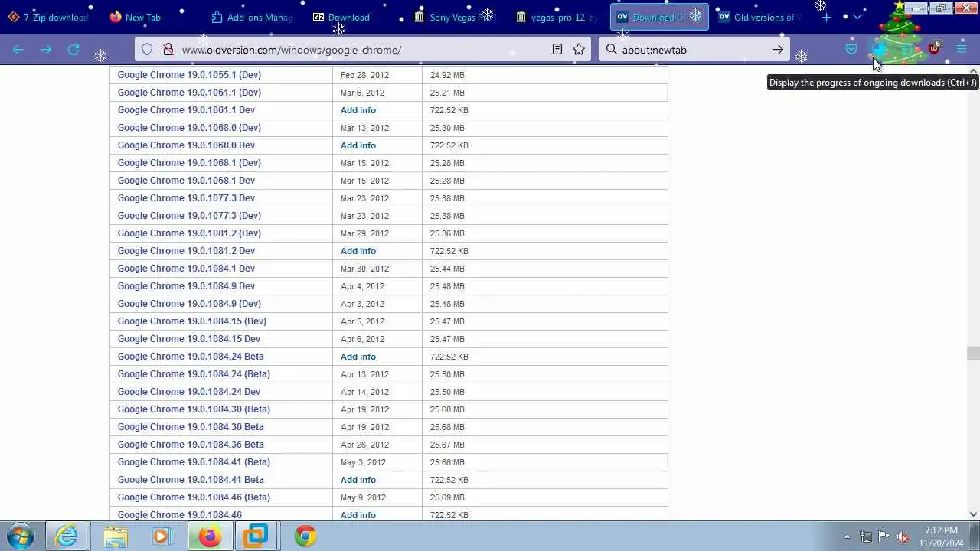Add info for Chrome 19.0.1084.41 Beta
The height and width of the screenshot is (551, 980).
point(358,480)
